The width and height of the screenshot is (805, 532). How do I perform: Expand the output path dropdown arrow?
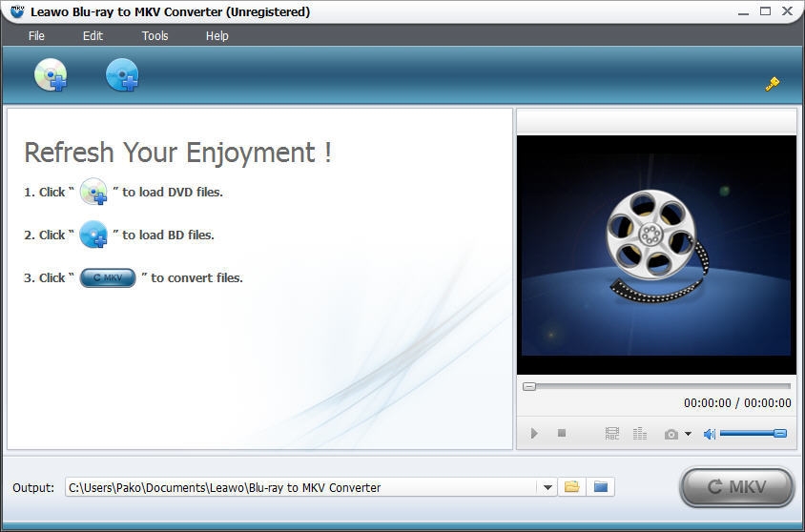[x=548, y=487]
